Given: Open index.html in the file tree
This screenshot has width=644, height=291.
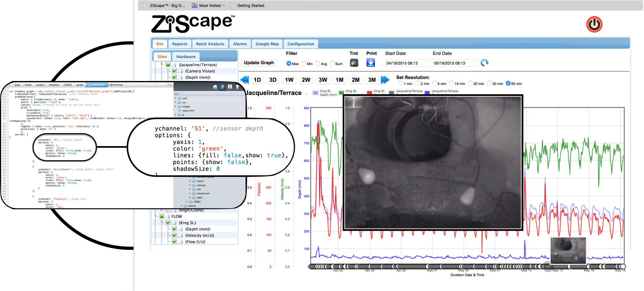Looking at the screenshot, I should pos(188,111).
